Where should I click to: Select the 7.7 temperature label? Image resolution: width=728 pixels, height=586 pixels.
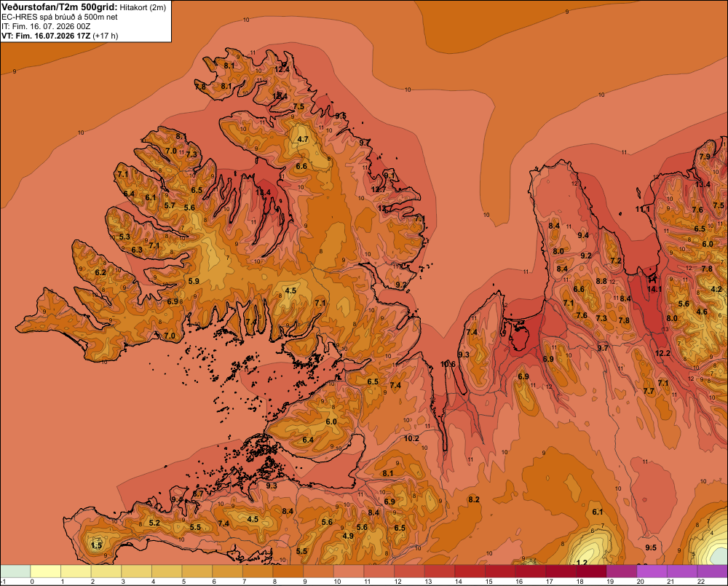click(x=649, y=392)
